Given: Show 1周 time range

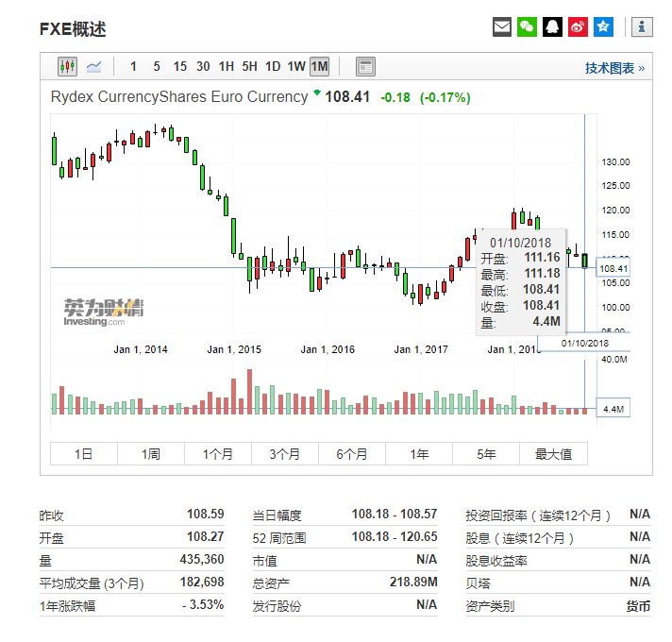Looking at the screenshot, I should coord(151,454).
